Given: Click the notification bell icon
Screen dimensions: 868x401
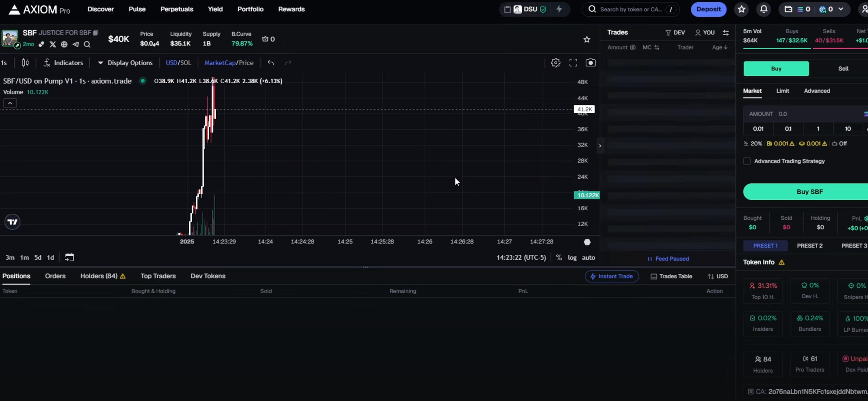Looking at the screenshot, I should click(x=764, y=9).
